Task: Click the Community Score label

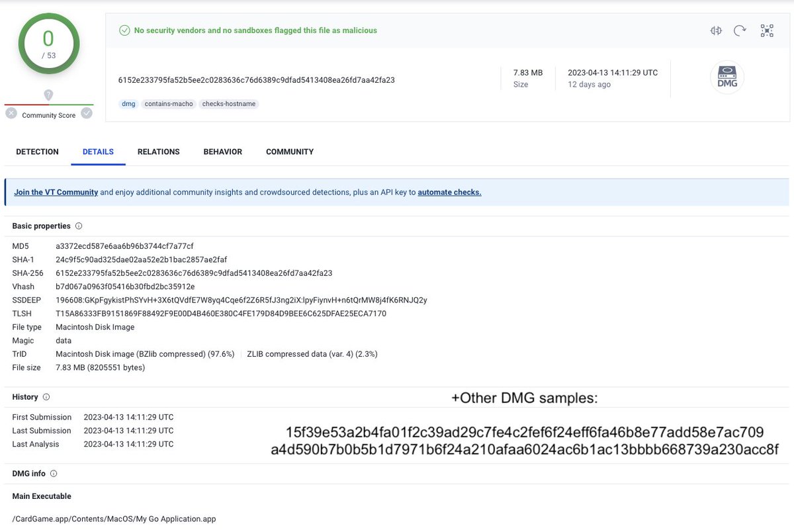Action: click(x=49, y=115)
